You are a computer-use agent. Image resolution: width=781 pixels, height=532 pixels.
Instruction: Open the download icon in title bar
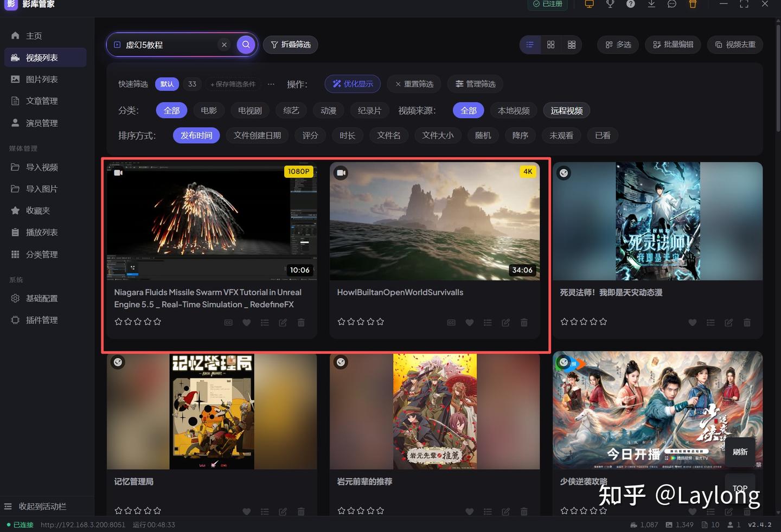(x=651, y=4)
